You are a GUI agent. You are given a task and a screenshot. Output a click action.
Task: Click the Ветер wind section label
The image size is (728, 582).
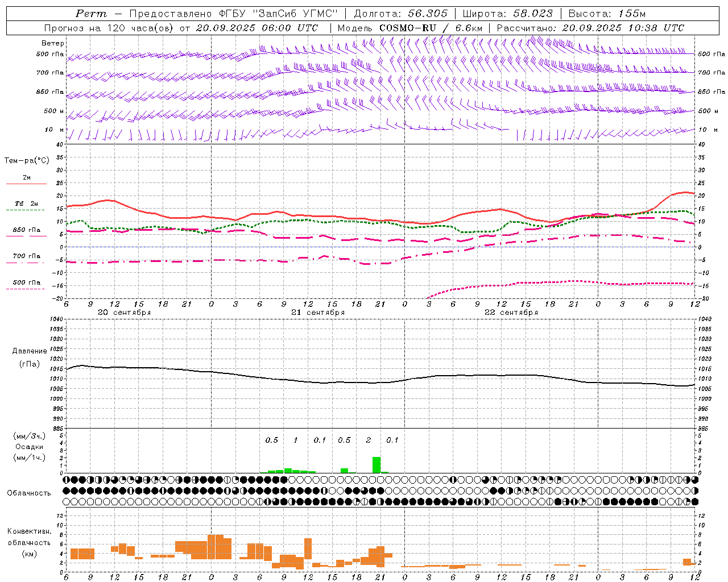(53, 43)
